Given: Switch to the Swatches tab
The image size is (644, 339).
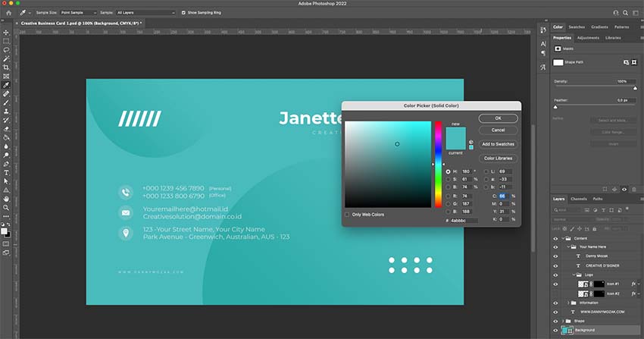Looking at the screenshot, I should click(x=577, y=27).
